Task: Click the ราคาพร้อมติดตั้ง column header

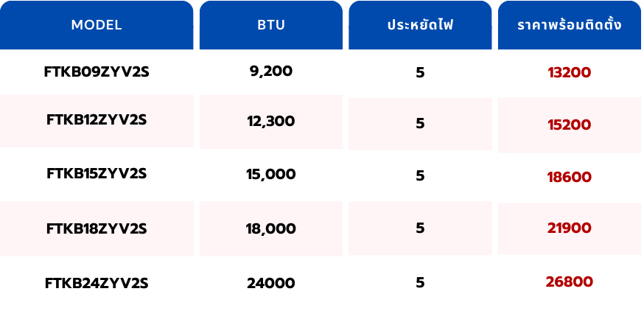Action: tap(569, 25)
